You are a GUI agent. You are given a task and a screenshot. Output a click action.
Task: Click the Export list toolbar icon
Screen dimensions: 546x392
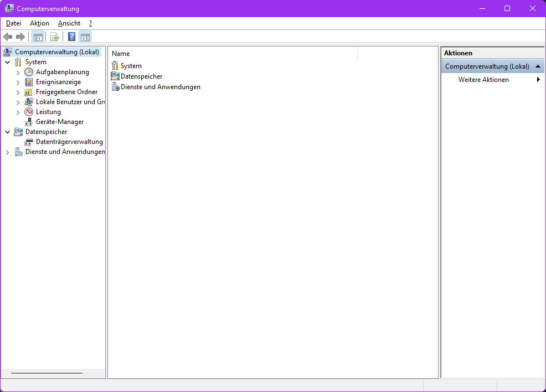click(x=54, y=37)
